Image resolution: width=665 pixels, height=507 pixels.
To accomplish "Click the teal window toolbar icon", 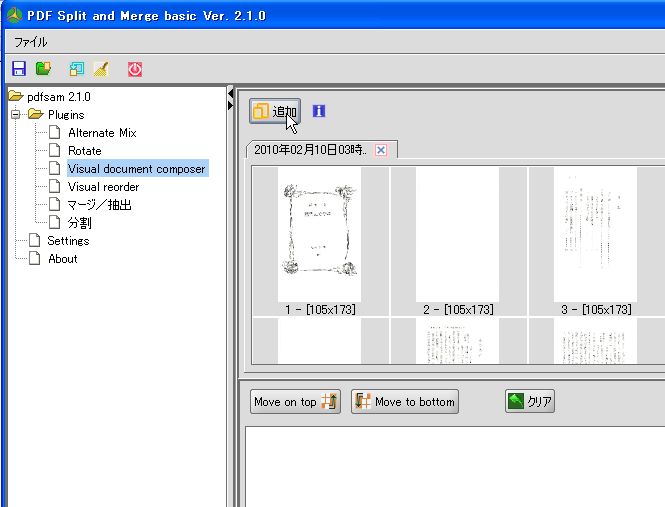I will 77,69.
